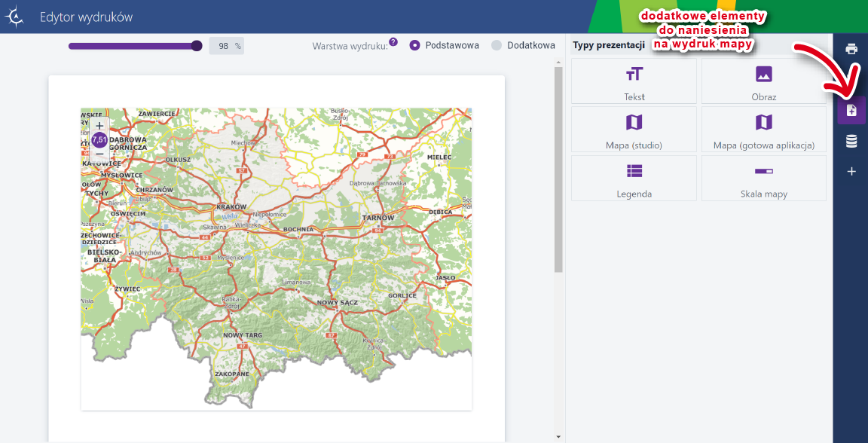The image size is (868, 443).
Task: Insert Mapa (studio) element
Action: 634,130
